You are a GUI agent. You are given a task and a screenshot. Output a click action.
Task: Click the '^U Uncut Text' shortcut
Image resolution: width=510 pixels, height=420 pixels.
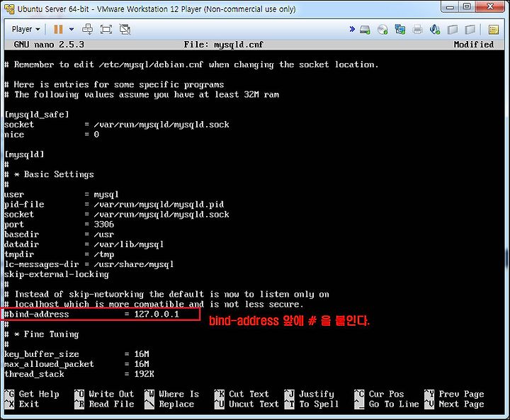click(x=246, y=404)
